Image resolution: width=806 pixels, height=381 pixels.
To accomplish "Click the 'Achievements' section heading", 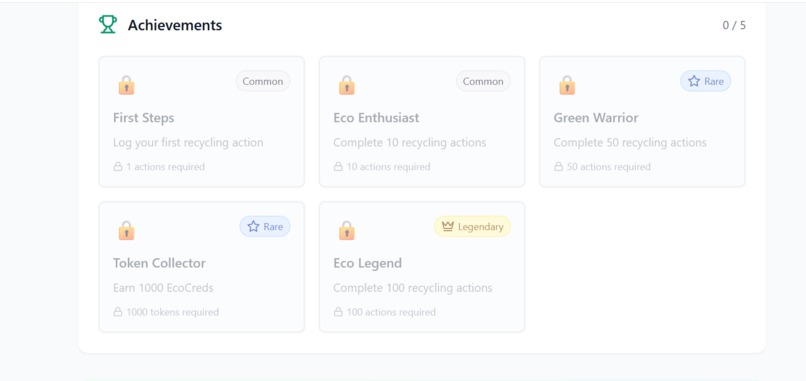I will click(175, 25).
